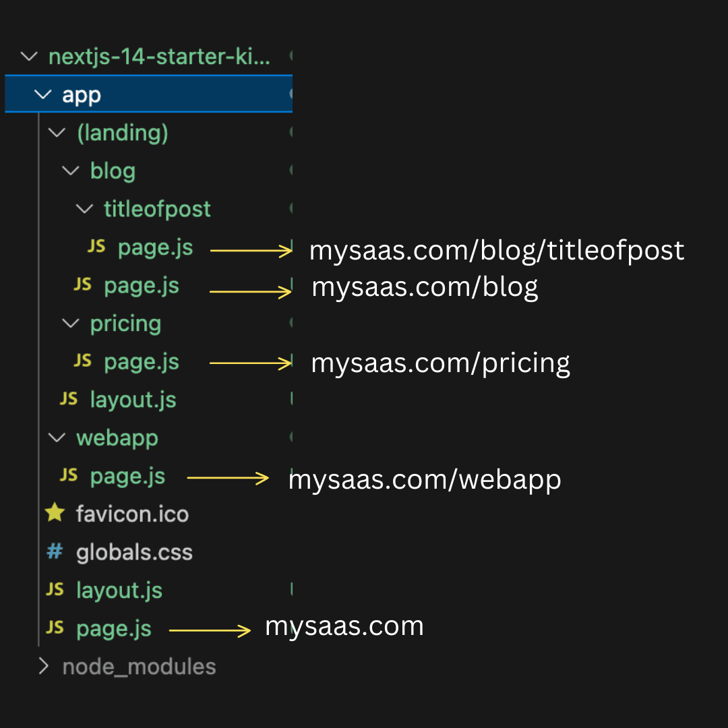The height and width of the screenshot is (728, 728).
Task: Open page.js filename text under pricing
Action: click(142, 362)
